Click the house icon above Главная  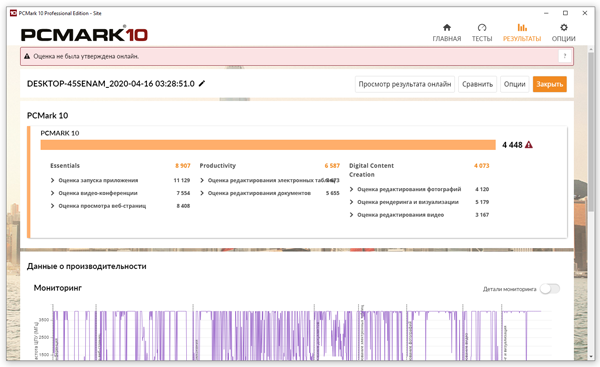[x=447, y=28]
